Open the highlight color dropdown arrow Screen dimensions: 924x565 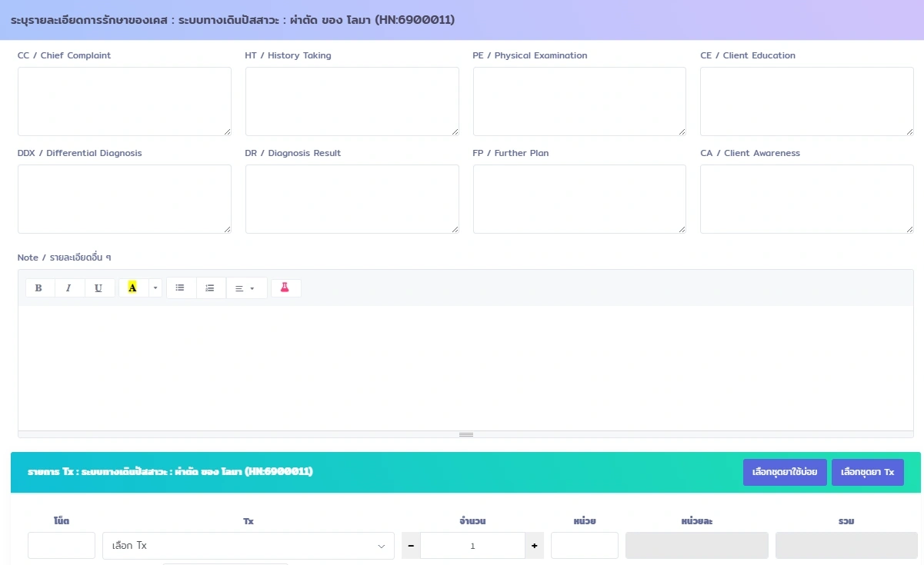(x=155, y=288)
